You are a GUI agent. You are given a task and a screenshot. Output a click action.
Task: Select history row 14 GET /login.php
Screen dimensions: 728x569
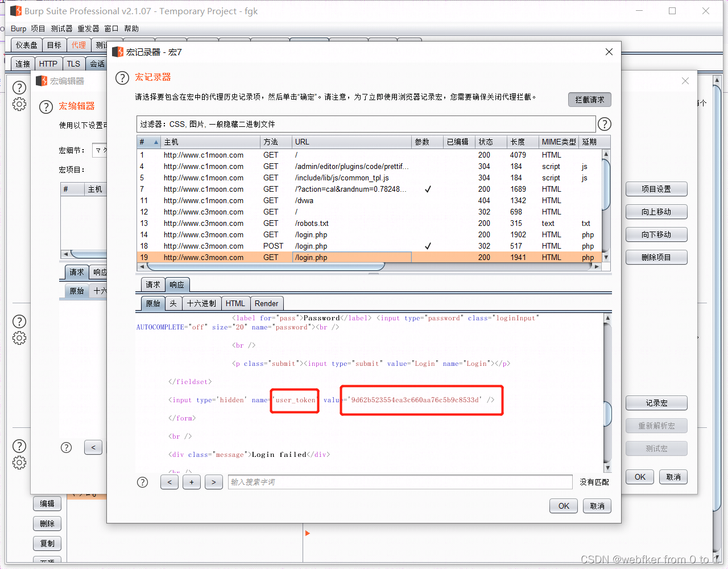(369, 234)
